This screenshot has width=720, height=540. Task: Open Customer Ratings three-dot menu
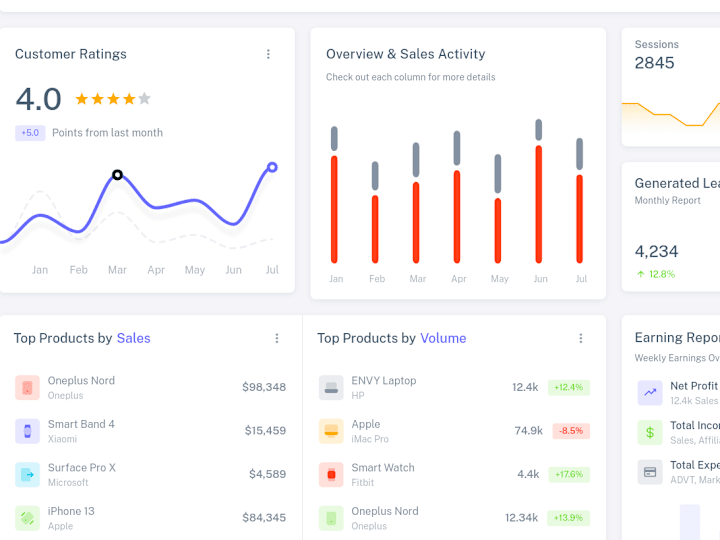[x=268, y=54]
